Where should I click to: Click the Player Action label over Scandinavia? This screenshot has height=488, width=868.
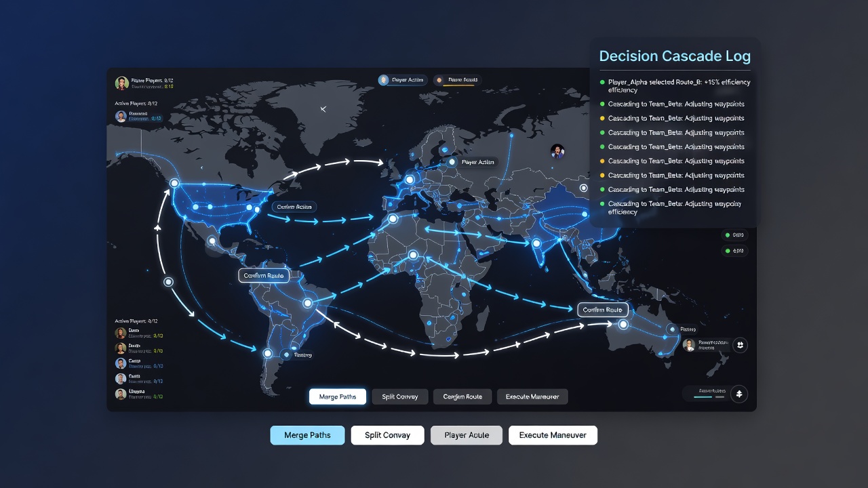click(x=478, y=162)
